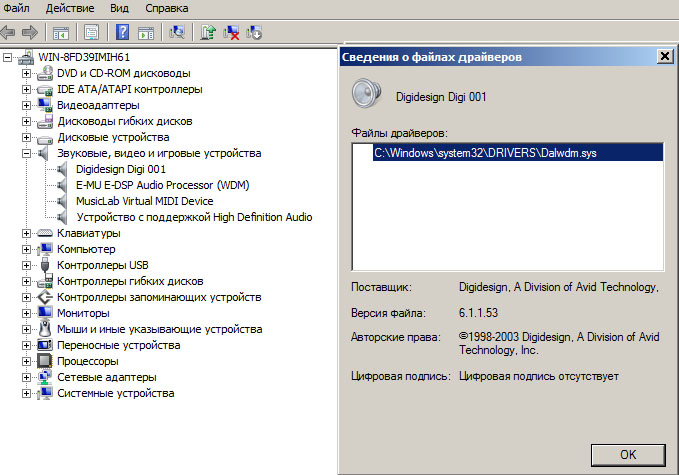The height and width of the screenshot is (475, 679).
Task: Expand Системные устройства node
Action: tap(26, 394)
